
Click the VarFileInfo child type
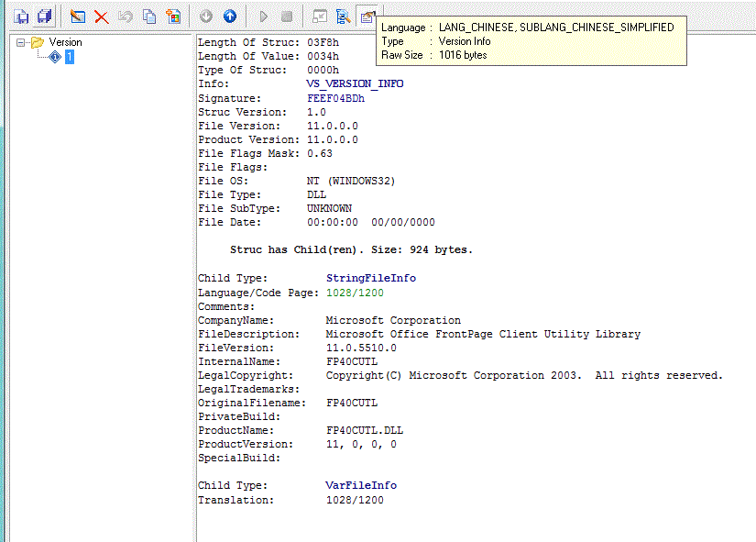coord(361,485)
